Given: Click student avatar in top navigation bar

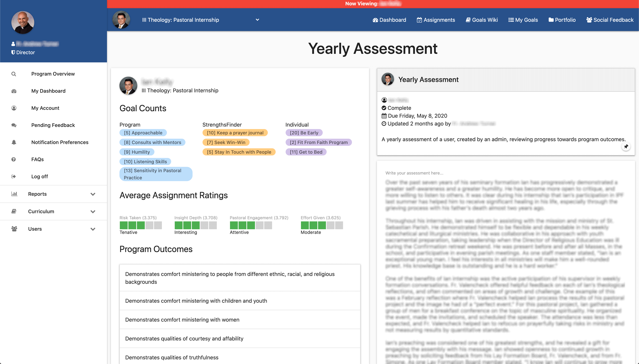Looking at the screenshot, I should (121, 20).
